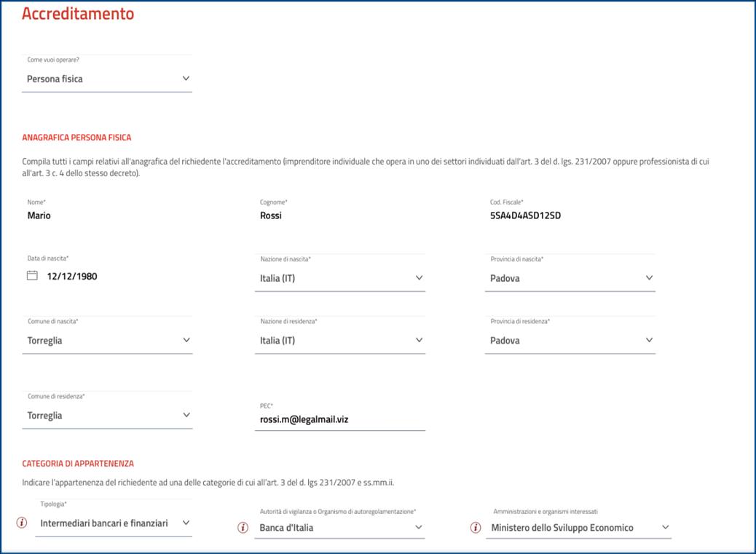The width and height of the screenshot is (756, 554).
Task: Expand the Nazione di nascita dropdown
Action: pos(339,278)
